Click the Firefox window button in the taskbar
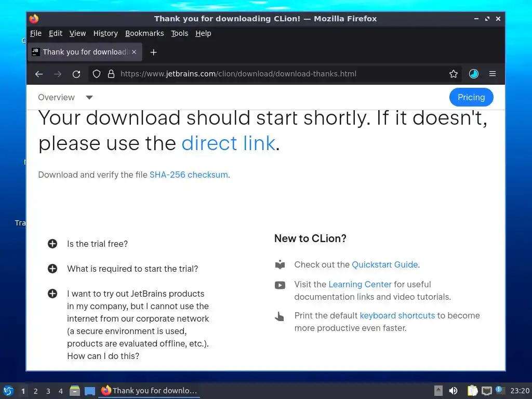Image resolution: width=532 pixels, height=399 pixels. tap(149, 391)
